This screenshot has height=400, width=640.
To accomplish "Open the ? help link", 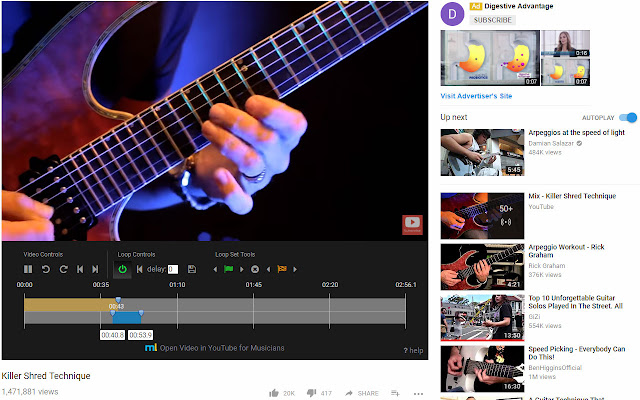I will click(x=413, y=351).
